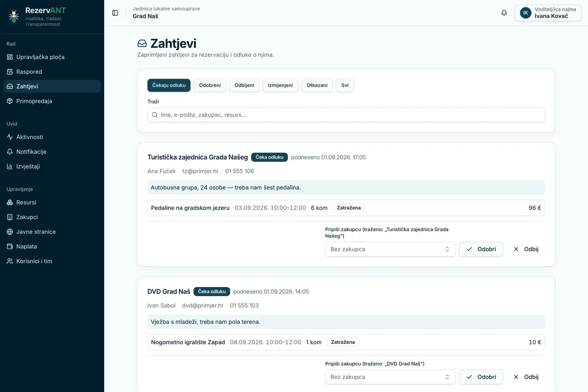The width and height of the screenshot is (588, 392).
Task: Show all requests with Svi
Action: 345,85
